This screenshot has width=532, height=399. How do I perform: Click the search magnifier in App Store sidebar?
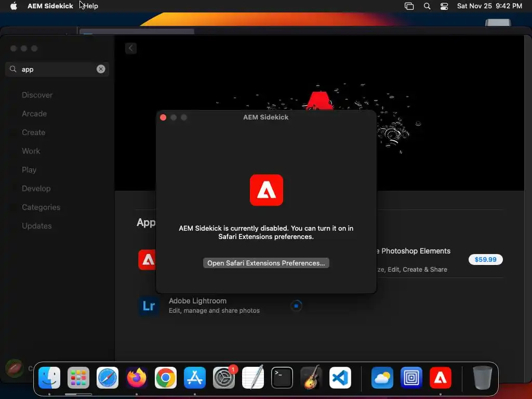tap(13, 69)
